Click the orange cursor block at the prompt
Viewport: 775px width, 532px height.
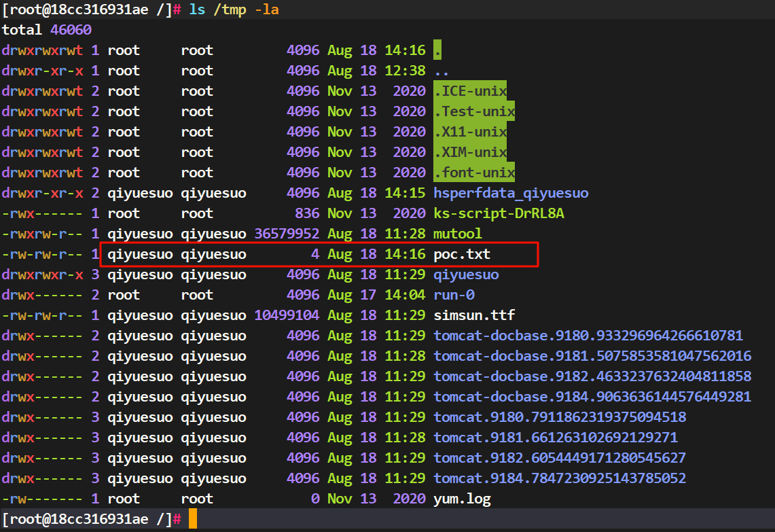click(x=193, y=519)
